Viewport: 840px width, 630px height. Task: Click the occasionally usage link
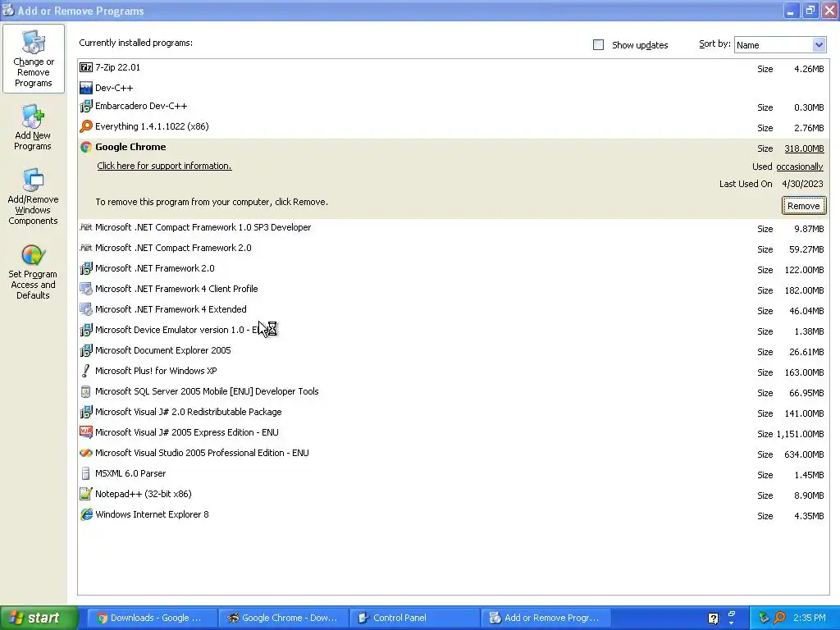click(x=799, y=167)
